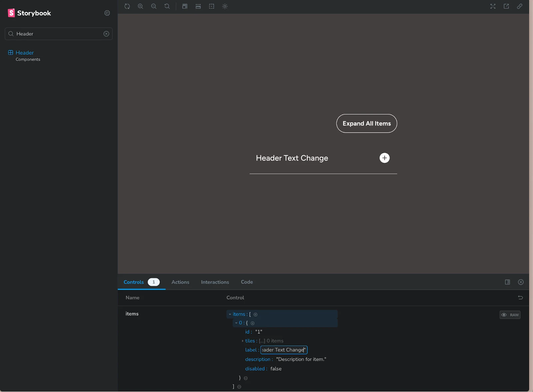The image size is (533, 392).
Task: Change panel position with the layout icon
Action: click(x=508, y=282)
